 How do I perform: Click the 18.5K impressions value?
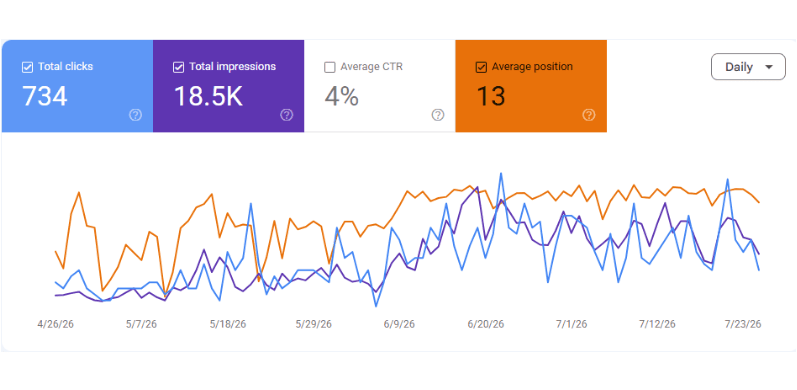pyautogui.click(x=208, y=96)
